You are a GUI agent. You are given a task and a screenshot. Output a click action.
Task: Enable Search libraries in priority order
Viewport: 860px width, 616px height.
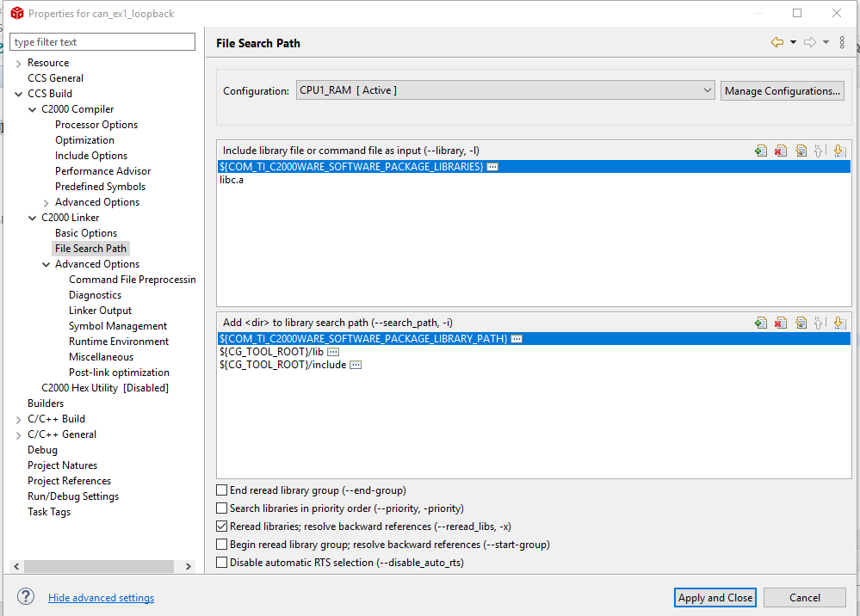pos(221,508)
